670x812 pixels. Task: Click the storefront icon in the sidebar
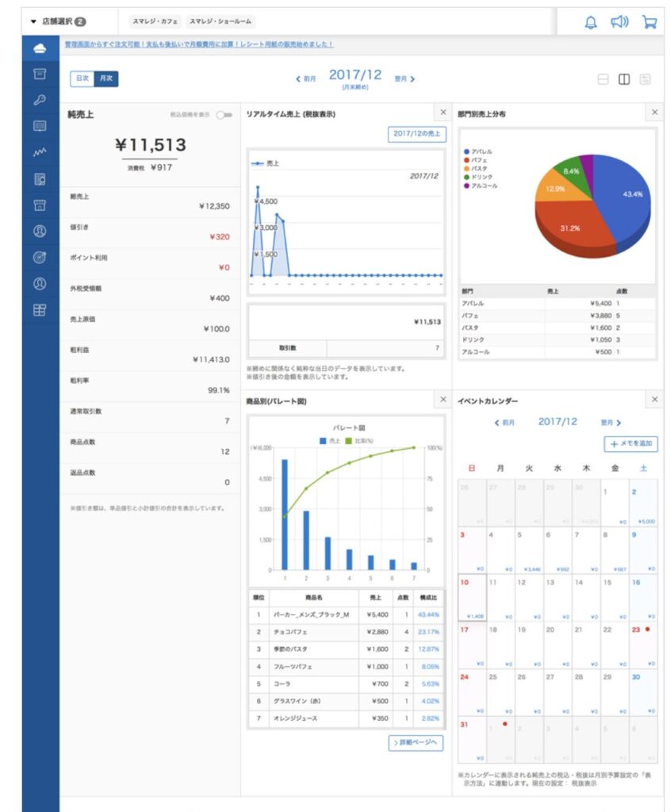coord(40,205)
